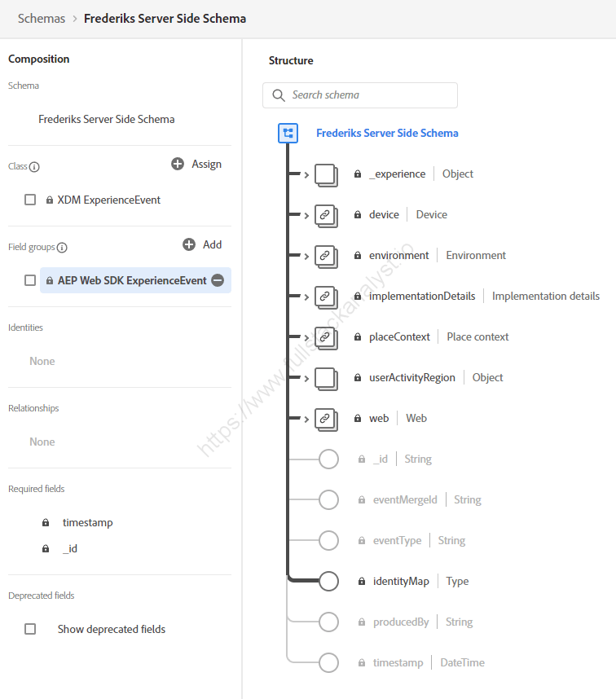Click the _experience object icon
Viewport: 616px width, 699px height.
(x=326, y=174)
